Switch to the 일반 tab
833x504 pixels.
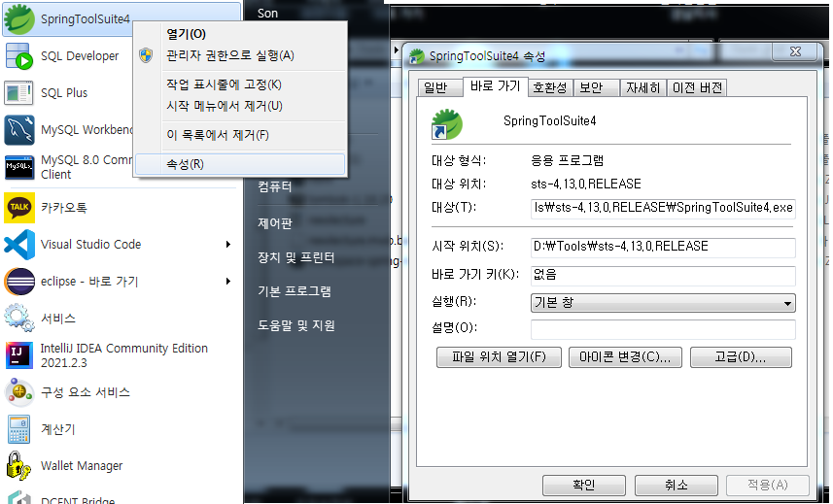coord(438,87)
